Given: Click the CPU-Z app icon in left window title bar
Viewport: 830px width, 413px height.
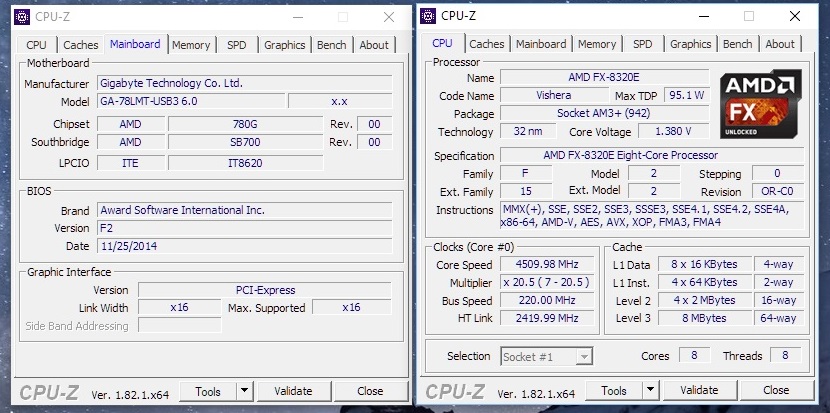Looking at the screenshot, I should [x=22, y=17].
